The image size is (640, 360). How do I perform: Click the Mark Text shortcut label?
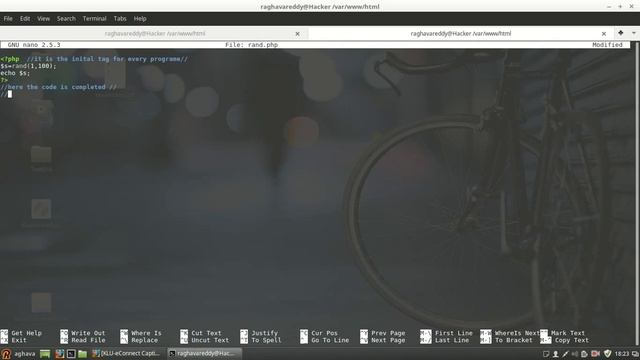(x=568, y=333)
